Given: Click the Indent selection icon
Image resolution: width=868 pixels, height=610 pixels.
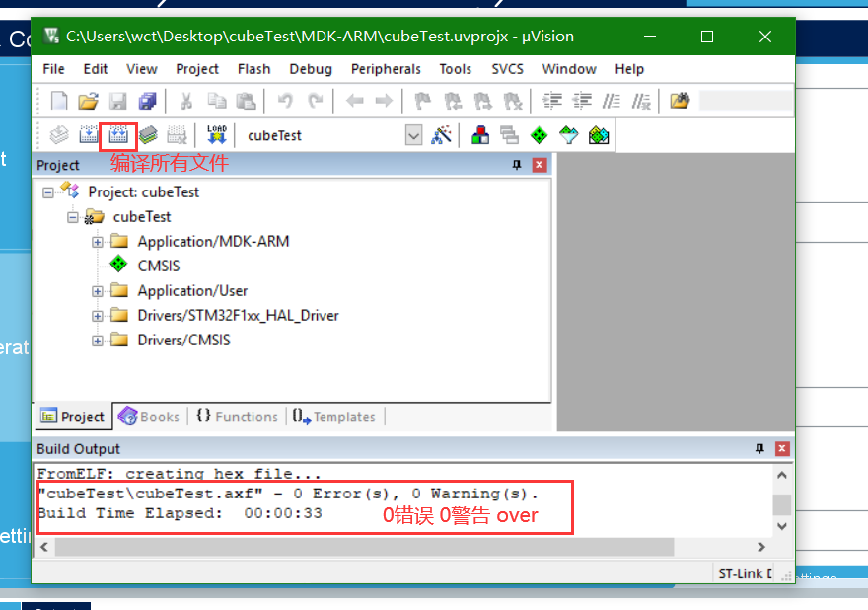Looking at the screenshot, I should pos(552,101).
